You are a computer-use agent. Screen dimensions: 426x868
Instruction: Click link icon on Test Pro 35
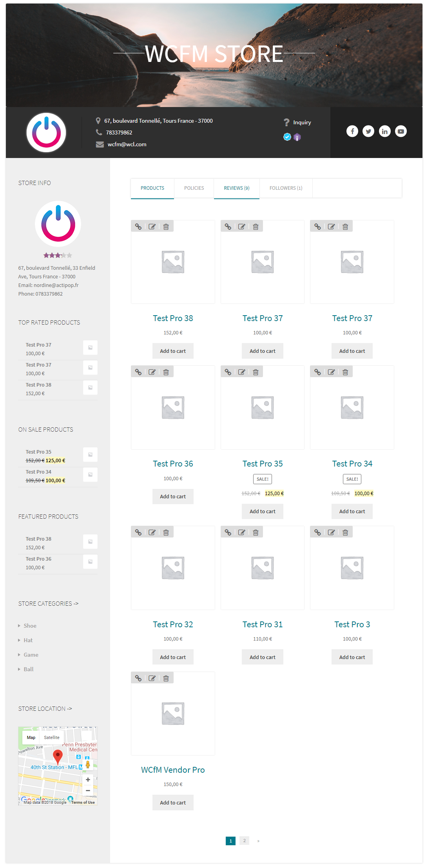[x=228, y=372]
